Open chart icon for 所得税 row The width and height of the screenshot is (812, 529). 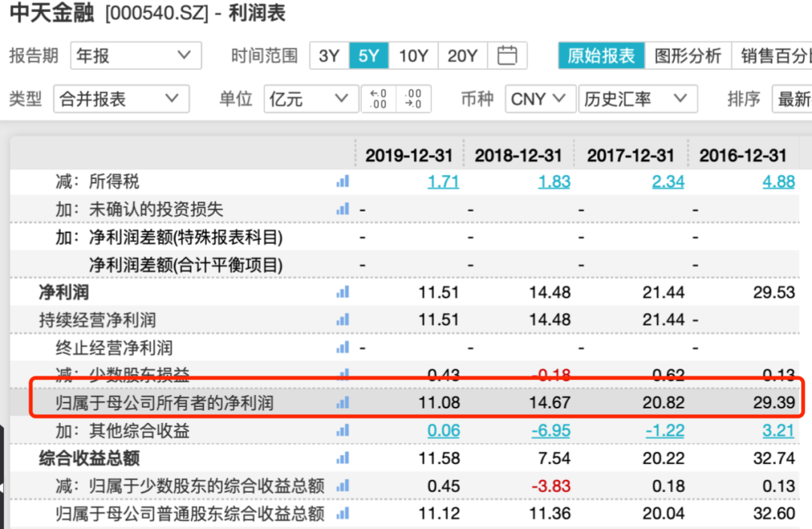click(x=342, y=181)
